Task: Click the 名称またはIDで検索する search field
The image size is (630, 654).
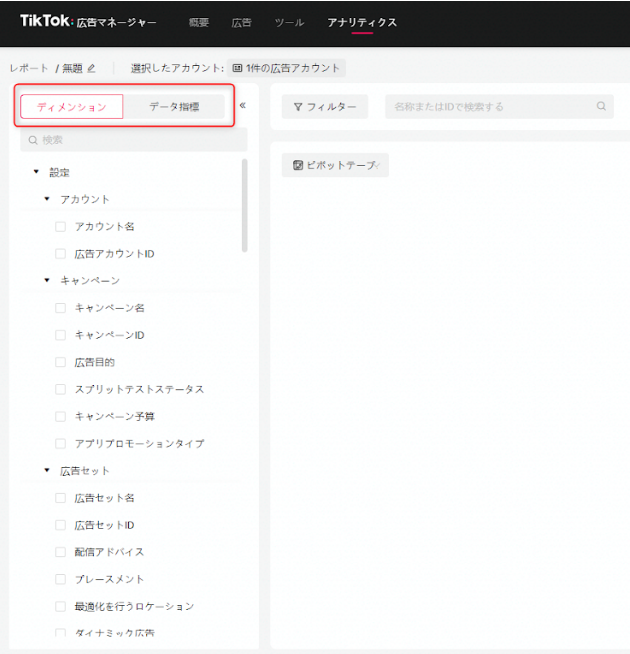Action: [x=490, y=107]
